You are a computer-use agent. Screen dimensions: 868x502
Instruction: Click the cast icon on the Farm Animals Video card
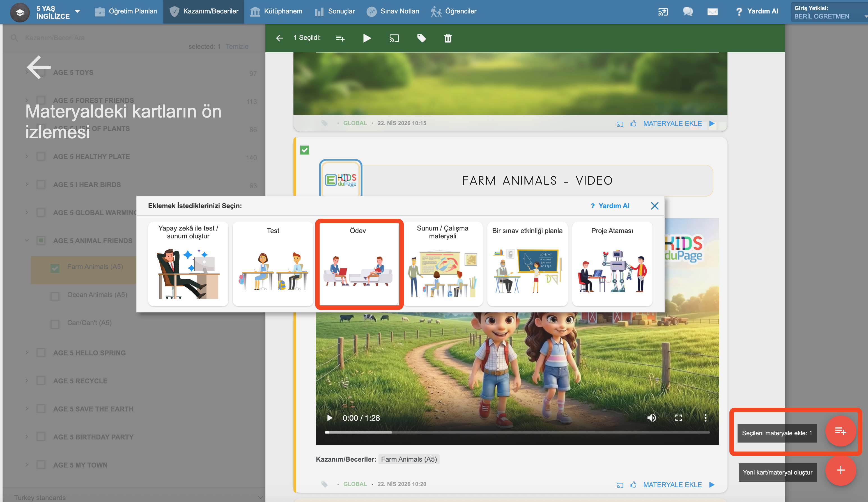(620, 485)
